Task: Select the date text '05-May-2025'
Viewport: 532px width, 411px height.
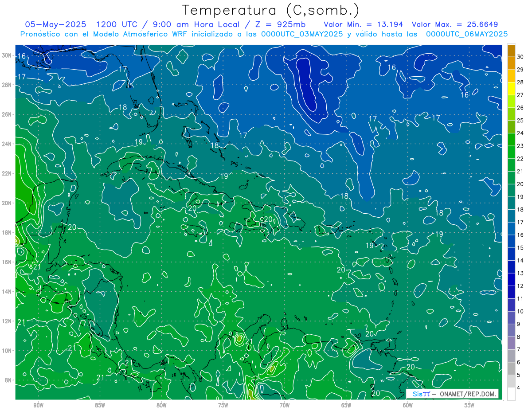Action: click(x=55, y=24)
